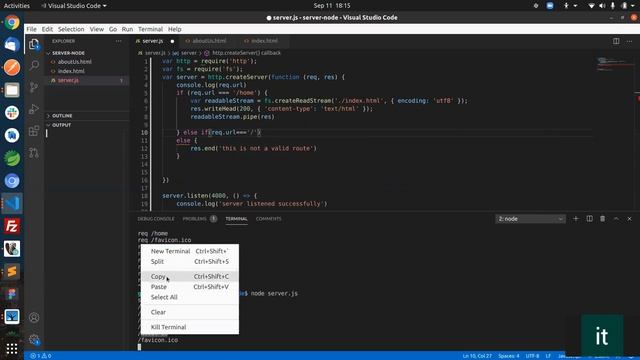
Task: Choose Copy in the context menu
Action: pos(190,276)
